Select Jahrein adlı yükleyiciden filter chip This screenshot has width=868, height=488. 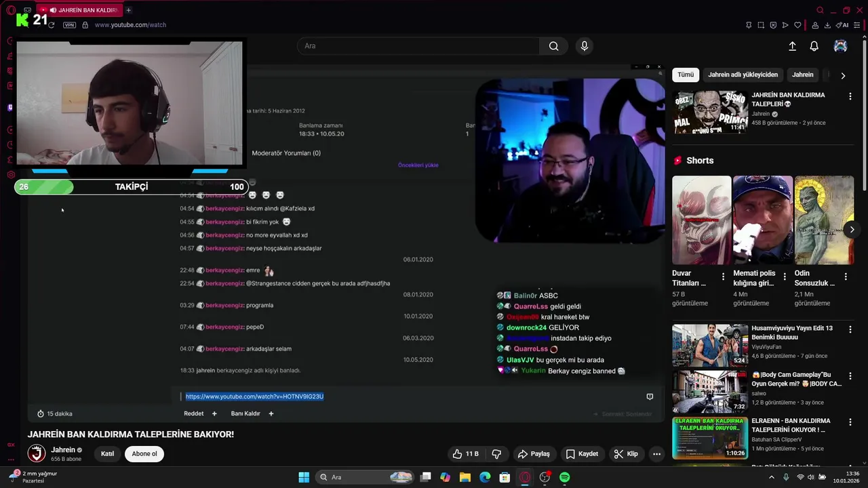[x=743, y=75]
